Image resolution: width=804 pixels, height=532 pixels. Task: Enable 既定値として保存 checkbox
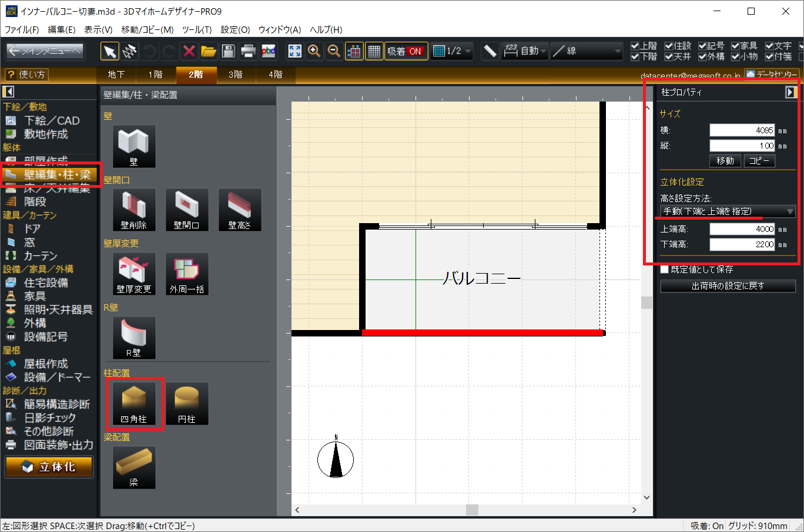tap(665, 270)
